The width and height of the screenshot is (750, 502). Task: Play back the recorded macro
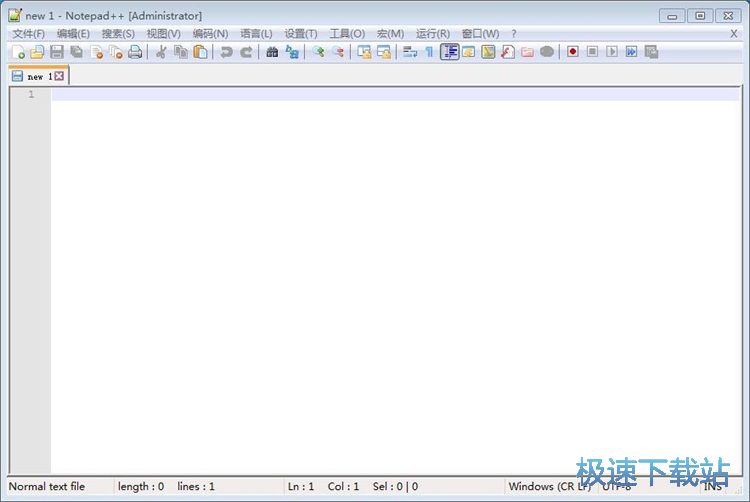click(x=612, y=52)
